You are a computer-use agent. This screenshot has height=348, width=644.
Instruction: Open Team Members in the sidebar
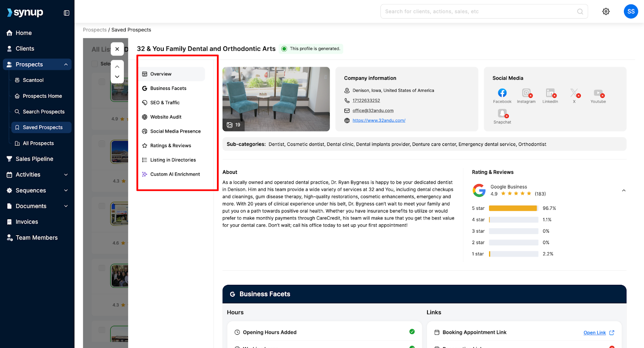pyautogui.click(x=37, y=238)
